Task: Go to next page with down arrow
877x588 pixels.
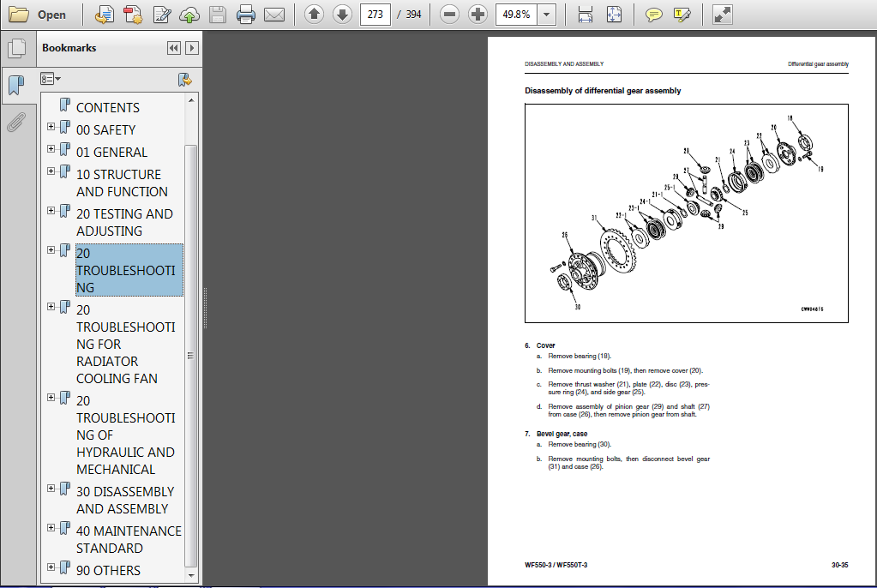Action: pos(342,15)
